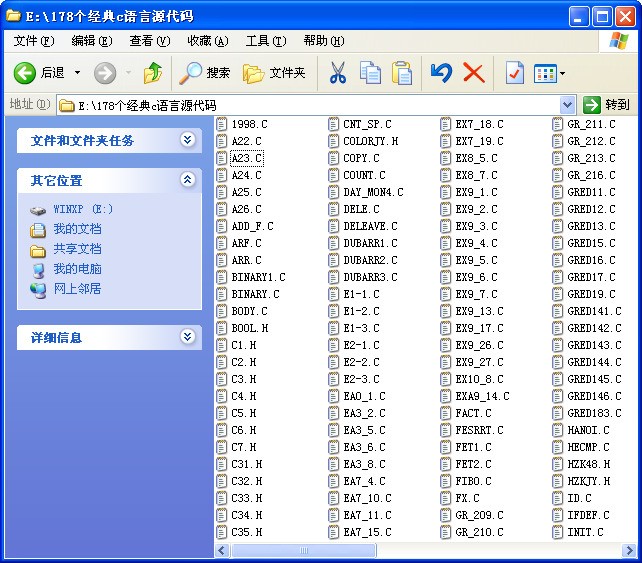The width and height of the screenshot is (642, 563).
Task: Open the 查看(V) menu
Action: 149,41
